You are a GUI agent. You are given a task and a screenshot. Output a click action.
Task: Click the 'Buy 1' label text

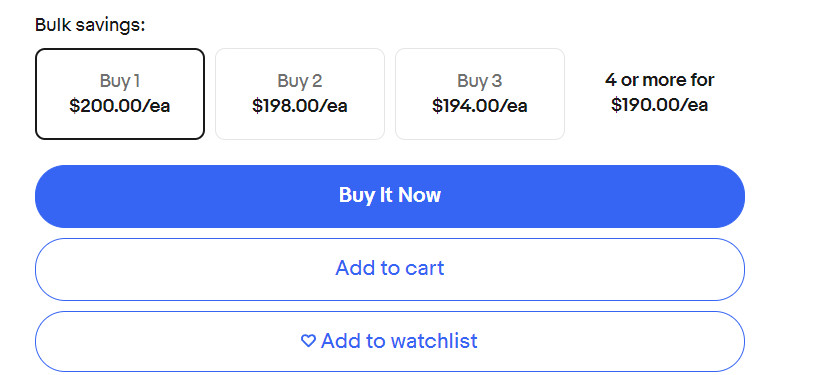(120, 81)
